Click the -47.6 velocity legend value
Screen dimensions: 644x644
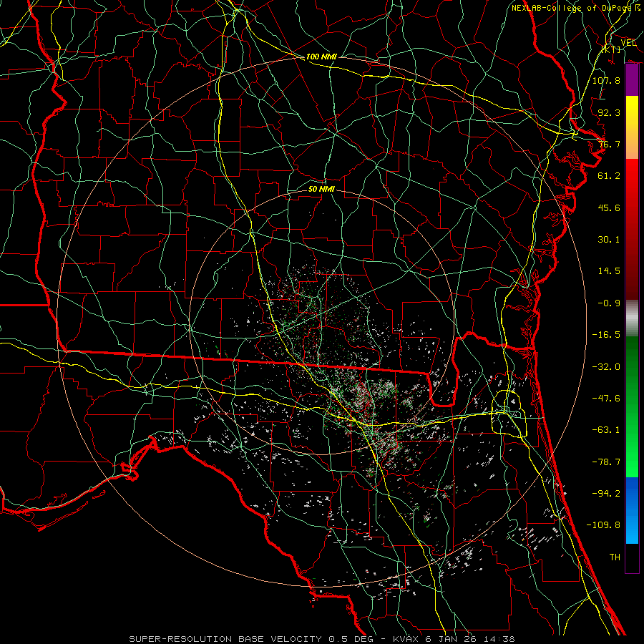click(x=606, y=398)
